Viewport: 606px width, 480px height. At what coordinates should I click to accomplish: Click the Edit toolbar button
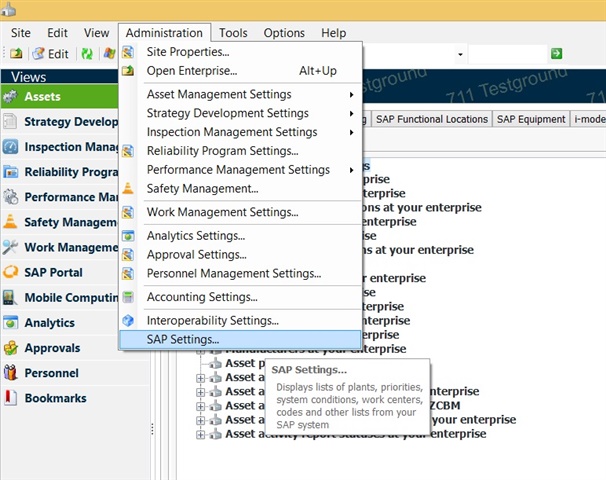(x=51, y=54)
